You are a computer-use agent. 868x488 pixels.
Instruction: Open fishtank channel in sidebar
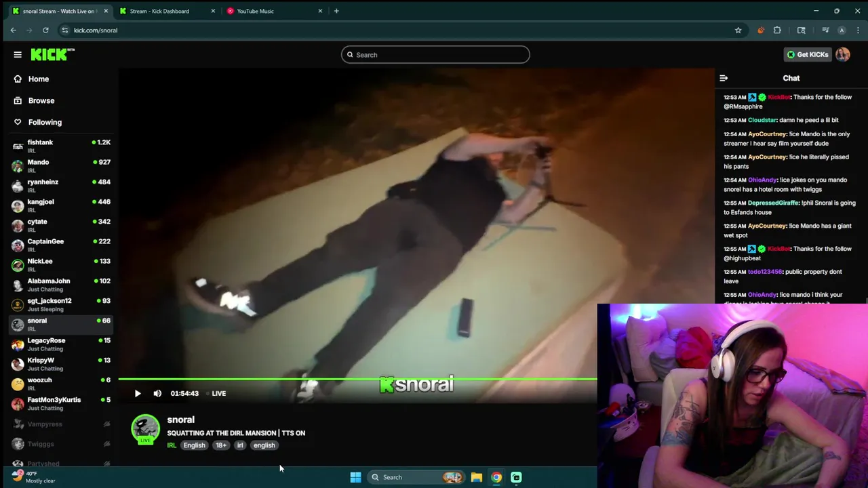[61, 146]
